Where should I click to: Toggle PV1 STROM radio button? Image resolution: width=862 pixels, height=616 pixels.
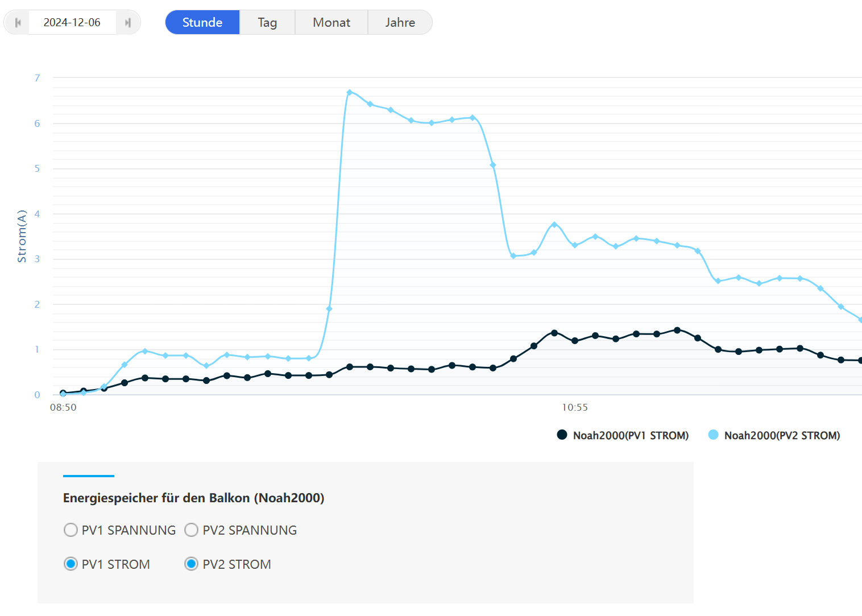[71, 564]
